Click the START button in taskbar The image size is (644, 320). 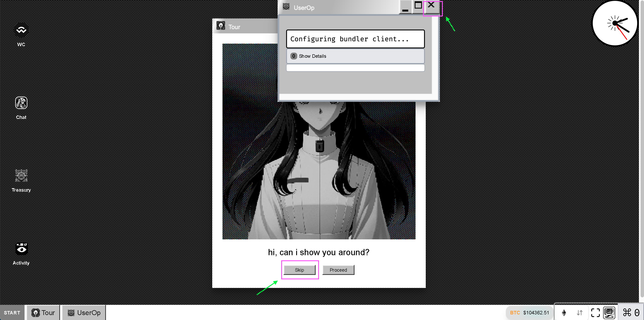(12, 313)
